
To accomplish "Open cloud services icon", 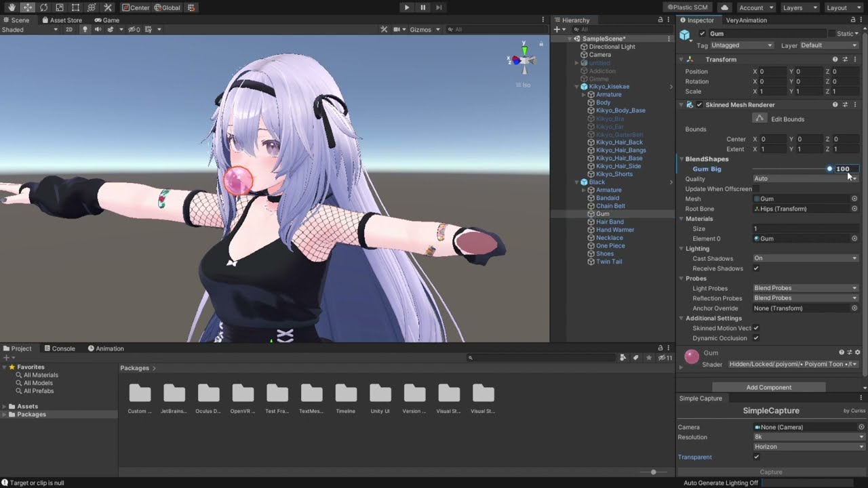I will pos(725,7).
